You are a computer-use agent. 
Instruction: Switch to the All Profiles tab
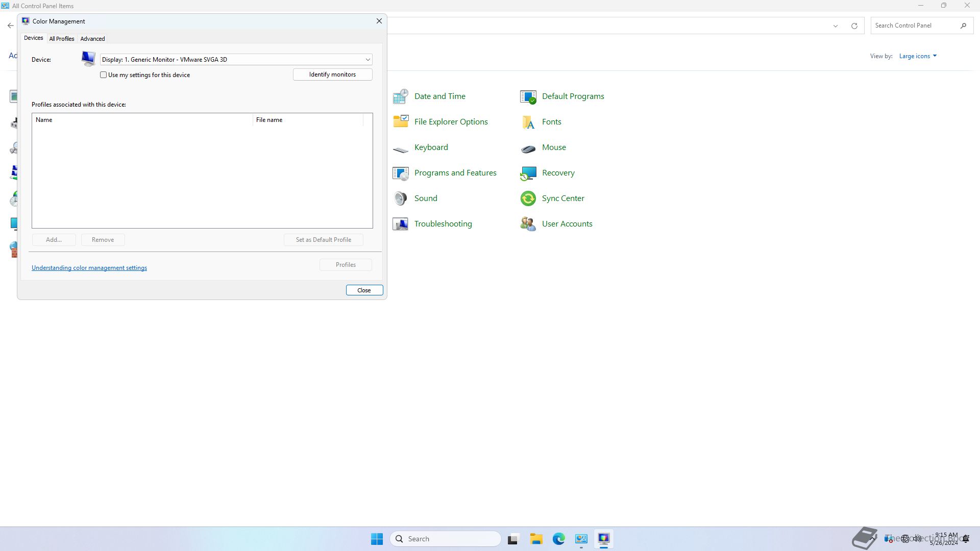pos(62,39)
